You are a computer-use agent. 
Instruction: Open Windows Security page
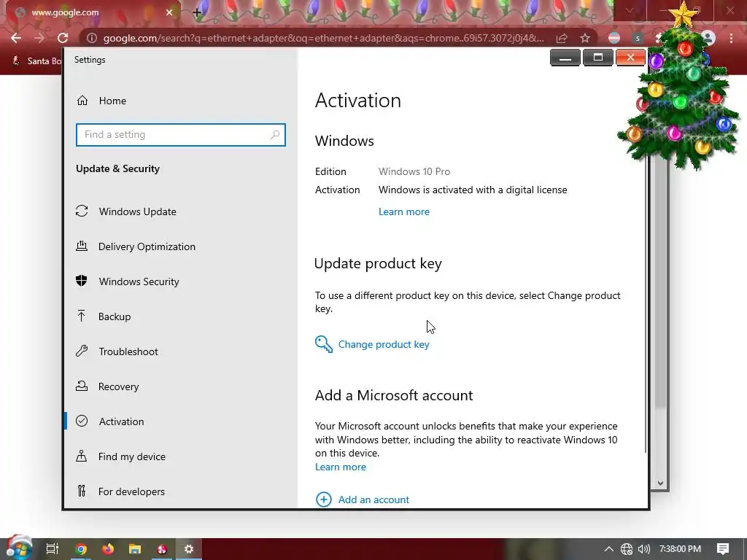139,281
